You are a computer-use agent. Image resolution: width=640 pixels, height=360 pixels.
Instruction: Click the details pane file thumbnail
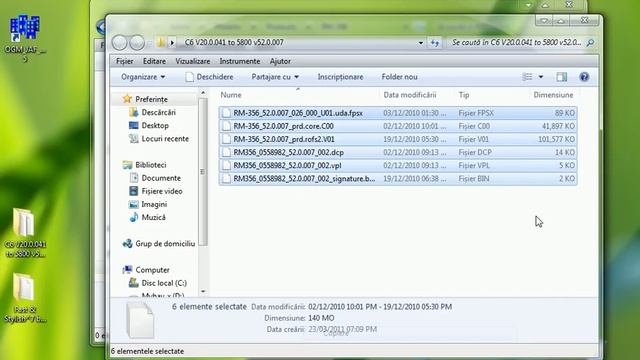140,321
